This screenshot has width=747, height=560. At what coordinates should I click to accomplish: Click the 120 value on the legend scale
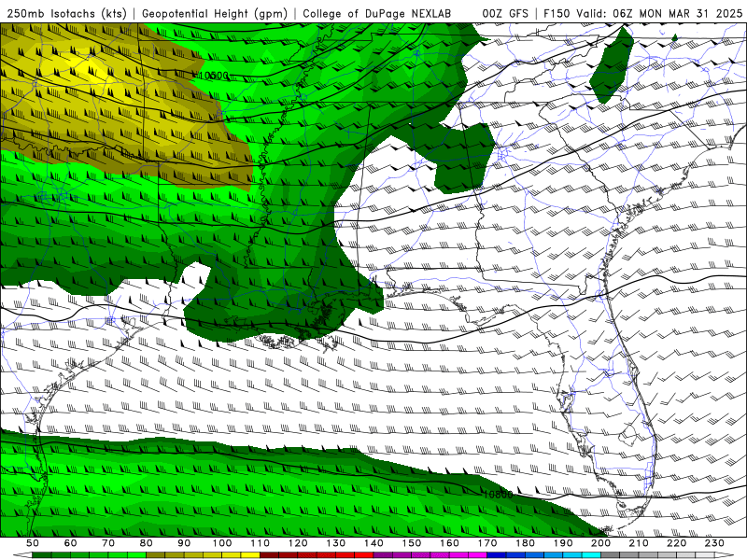pyautogui.click(x=298, y=543)
